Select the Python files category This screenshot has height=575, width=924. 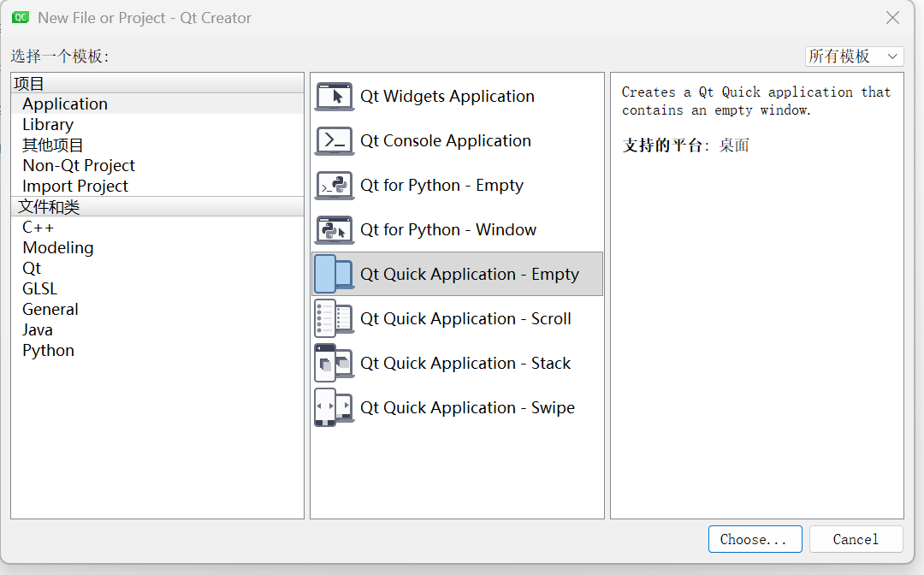click(x=157, y=351)
